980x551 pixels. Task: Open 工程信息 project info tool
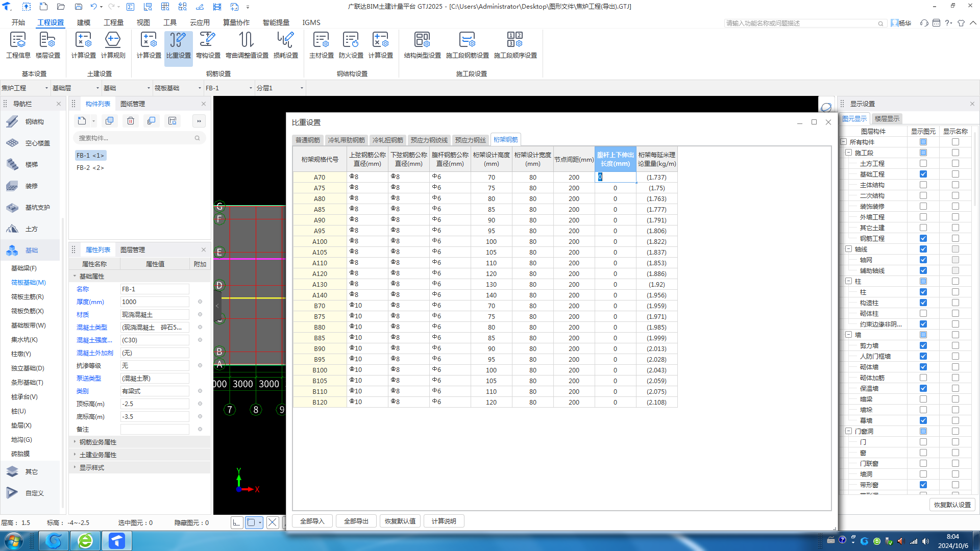click(x=18, y=45)
